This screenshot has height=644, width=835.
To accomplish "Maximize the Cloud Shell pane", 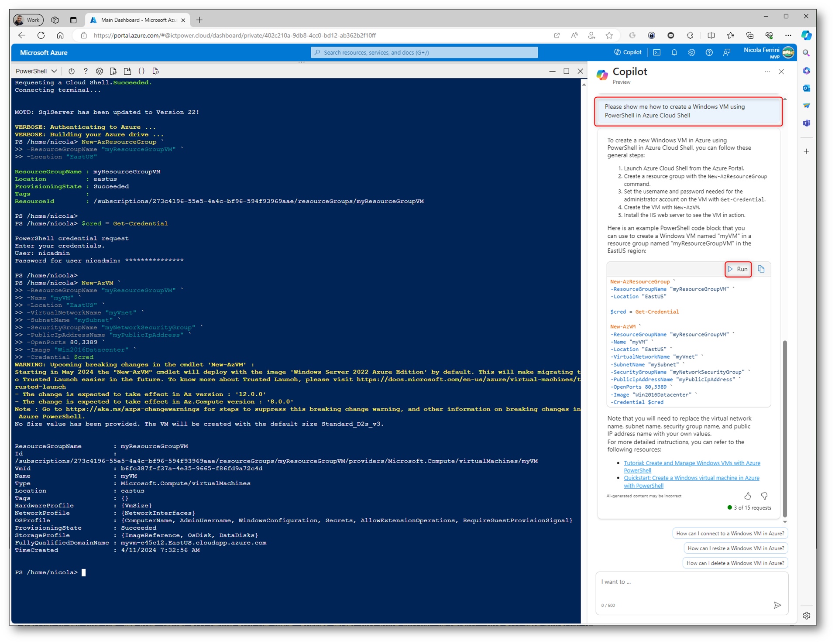I will click(x=566, y=71).
